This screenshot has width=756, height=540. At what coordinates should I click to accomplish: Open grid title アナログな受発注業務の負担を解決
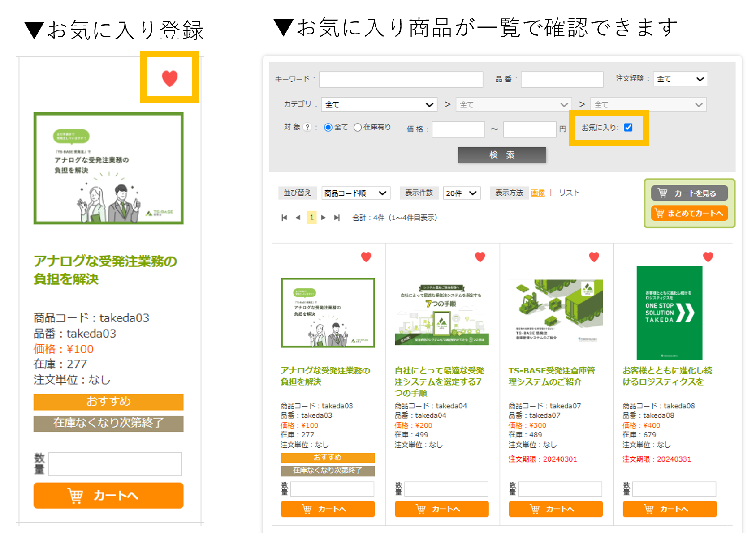click(x=325, y=376)
